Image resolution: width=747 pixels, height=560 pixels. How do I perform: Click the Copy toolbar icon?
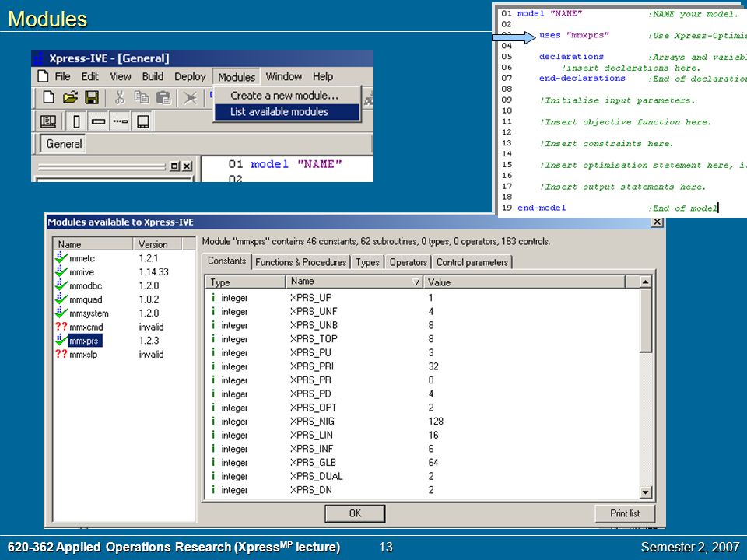(x=142, y=97)
